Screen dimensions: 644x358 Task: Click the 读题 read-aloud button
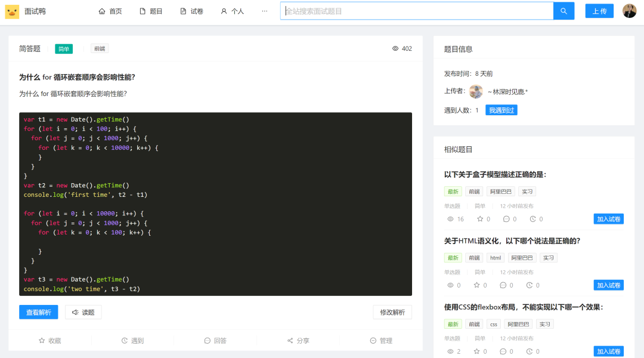click(83, 313)
